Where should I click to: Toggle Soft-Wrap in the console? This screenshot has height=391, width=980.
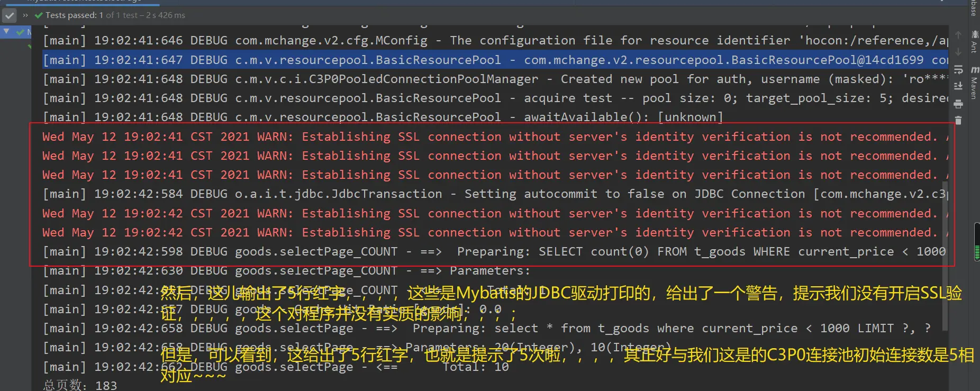[958, 69]
